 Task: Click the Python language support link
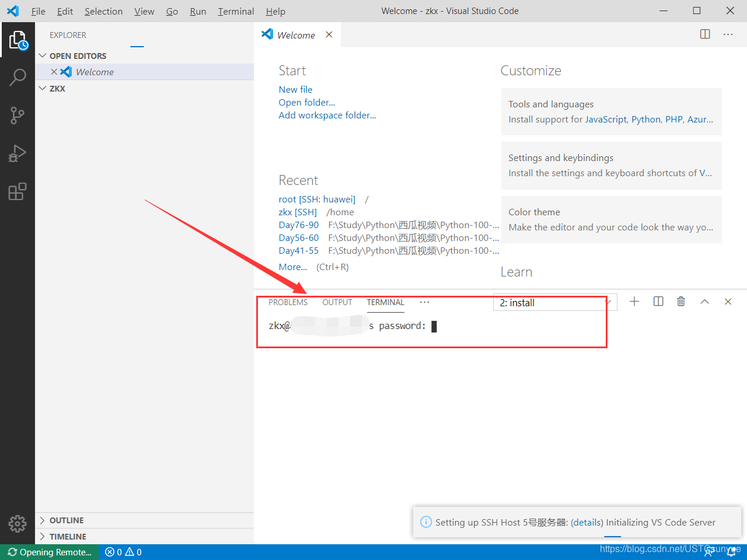click(x=646, y=119)
